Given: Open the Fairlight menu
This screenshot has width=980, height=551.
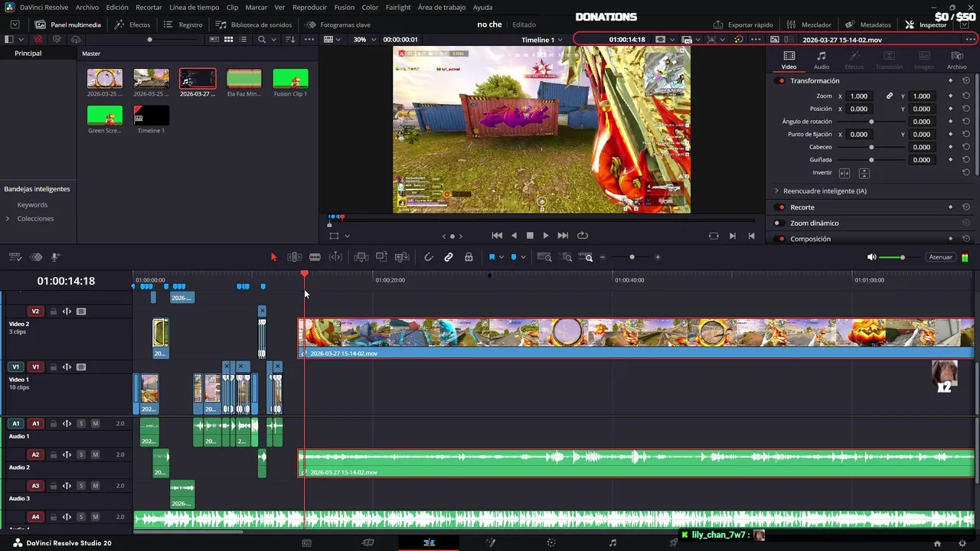Looking at the screenshot, I should (398, 7).
